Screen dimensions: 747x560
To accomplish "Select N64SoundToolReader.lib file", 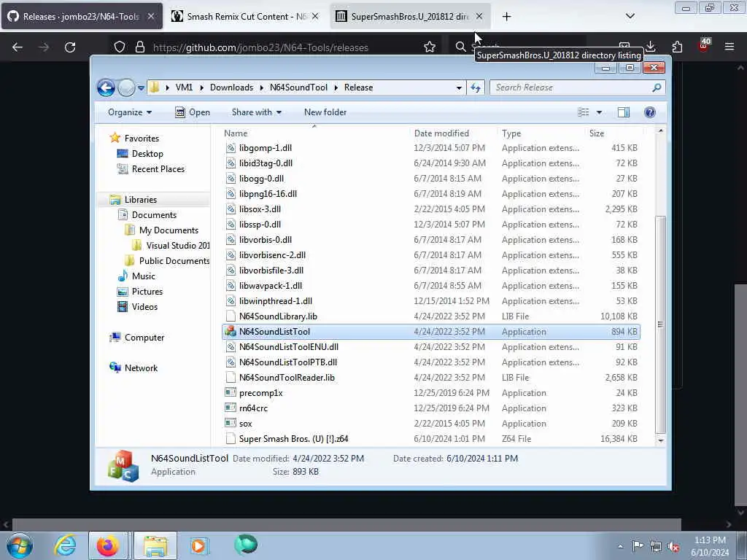I will click(287, 378).
